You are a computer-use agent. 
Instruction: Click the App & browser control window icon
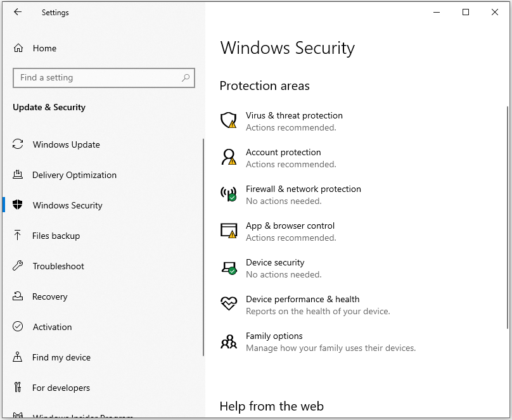pos(228,231)
